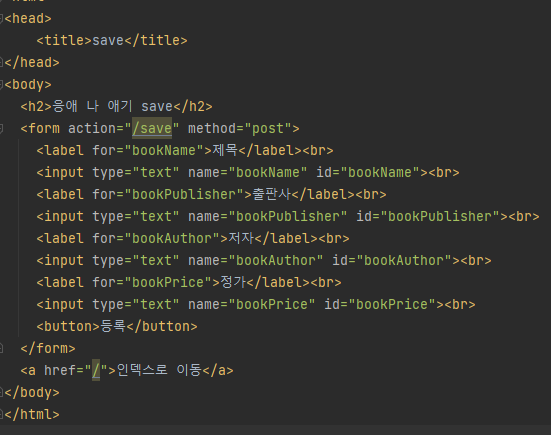
Task: Place cursor on the </body> closing tag
Action: pos(32,392)
